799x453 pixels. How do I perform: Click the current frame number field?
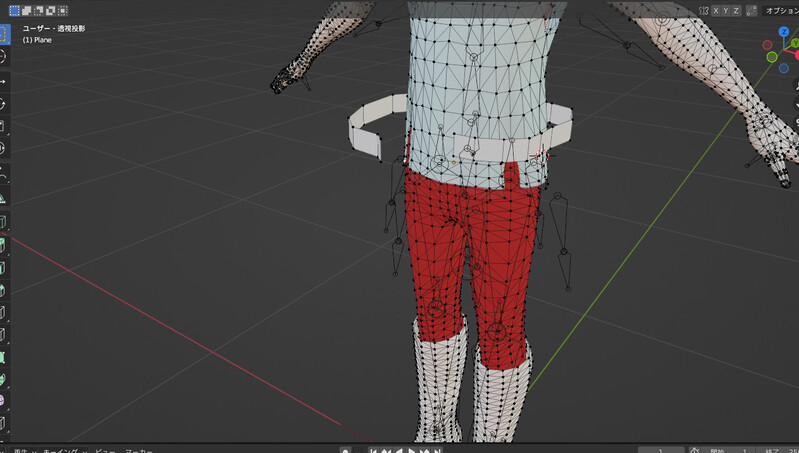(x=661, y=450)
